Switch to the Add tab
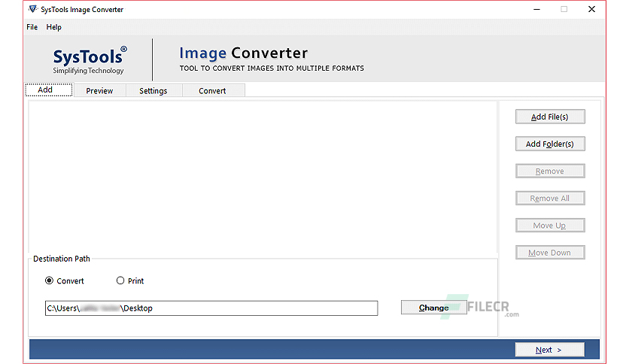629x364 pixels. point(49,89)
